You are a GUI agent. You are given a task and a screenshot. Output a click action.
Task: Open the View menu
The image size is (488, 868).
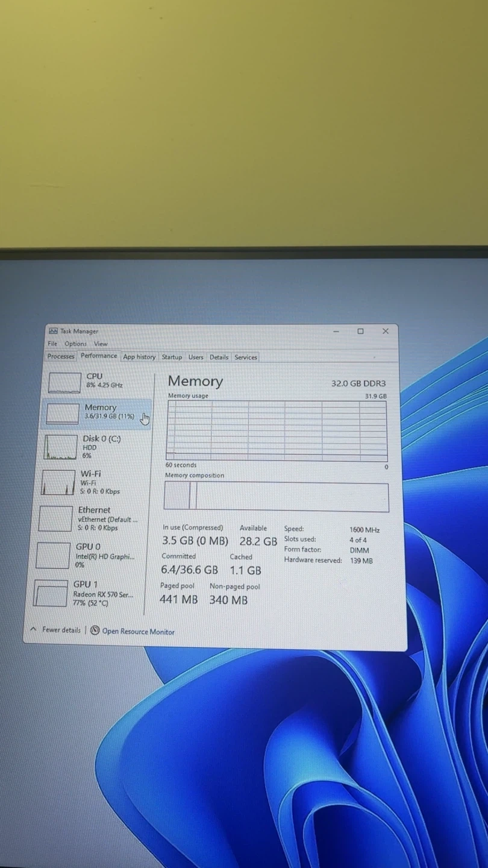101,344
